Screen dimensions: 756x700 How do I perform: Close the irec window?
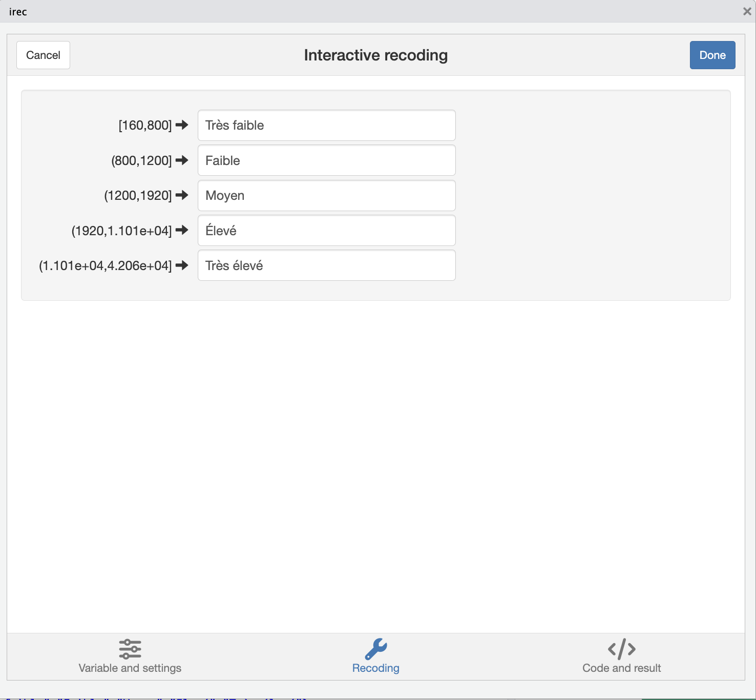pos(747,11)
